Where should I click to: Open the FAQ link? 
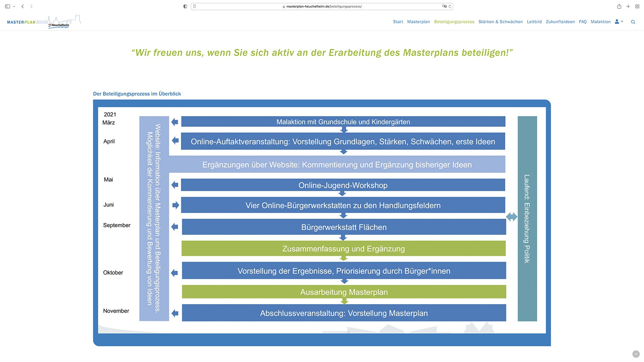click(583, 22)
